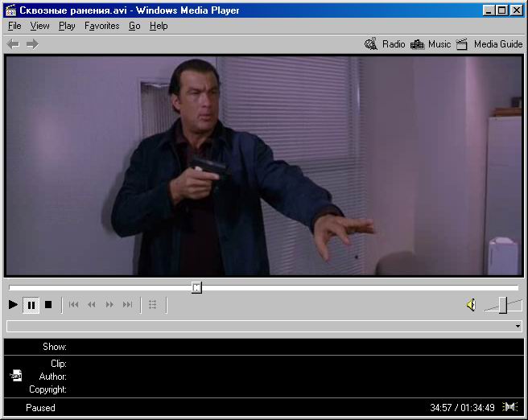Screen dimensions: 528x420
Task: Click the elapsed time display 34:57
Action: [x=440, y=408]
